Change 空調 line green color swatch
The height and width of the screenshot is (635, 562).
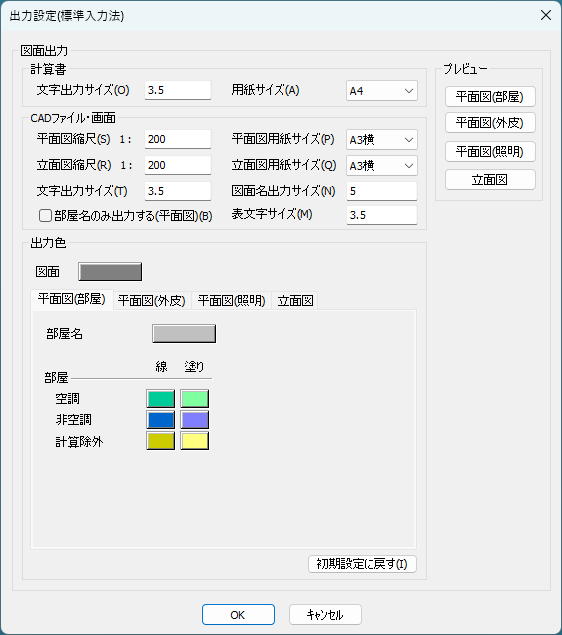(x=161, y=399)
